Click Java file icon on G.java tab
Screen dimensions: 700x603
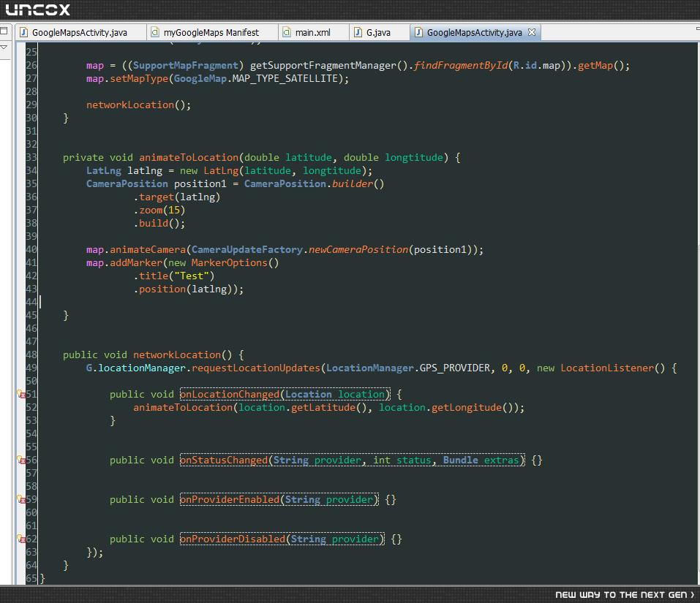point(358,32)
